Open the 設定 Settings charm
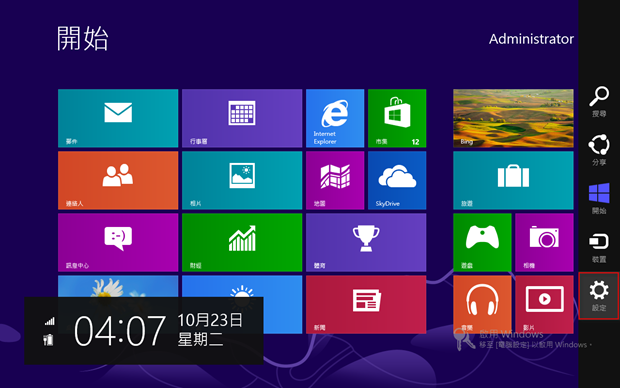Image resolution: width=620 pixels, height=388 pixels. pyautogui.click(x=599, y=296)
